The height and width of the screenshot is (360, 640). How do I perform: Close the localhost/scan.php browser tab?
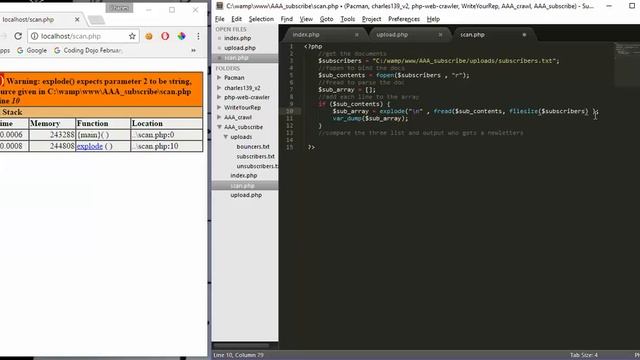pos(77,20)
